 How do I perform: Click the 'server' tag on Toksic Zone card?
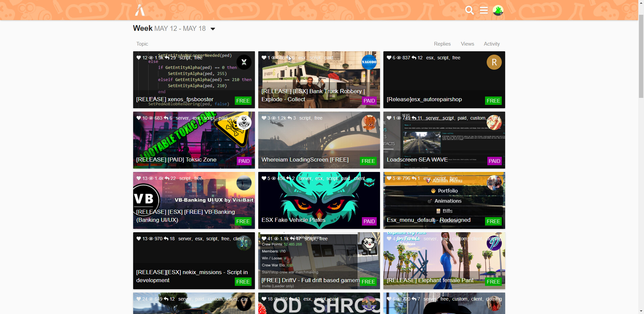182,118
